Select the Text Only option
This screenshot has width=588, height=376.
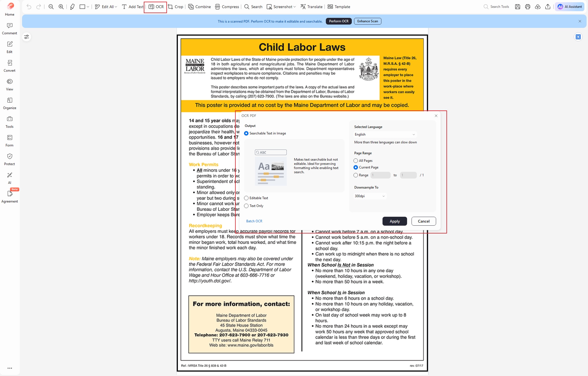coord(254,206)
